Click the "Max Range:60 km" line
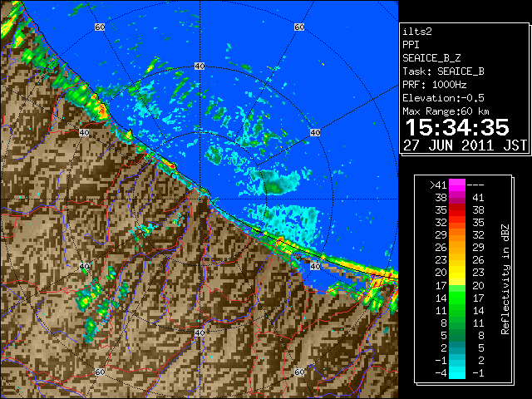The width and height of the screenshot is (532, 399). point(446,111)
